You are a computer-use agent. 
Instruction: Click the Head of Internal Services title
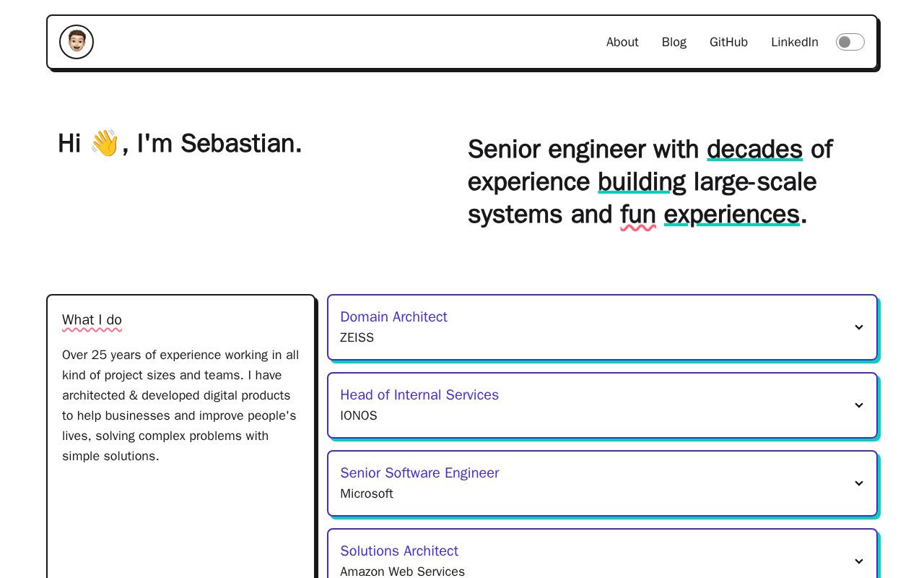tap(419, 394)
